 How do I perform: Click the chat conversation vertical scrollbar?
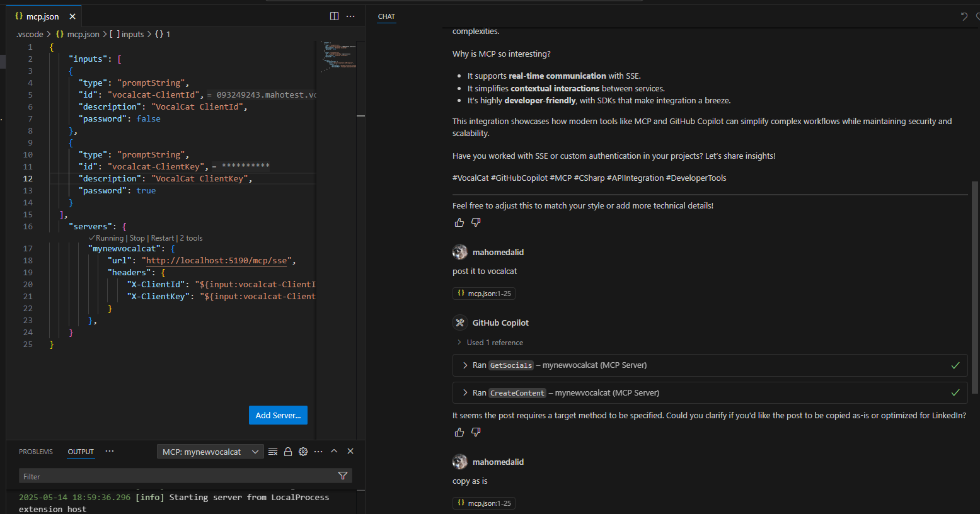(975, 287)
